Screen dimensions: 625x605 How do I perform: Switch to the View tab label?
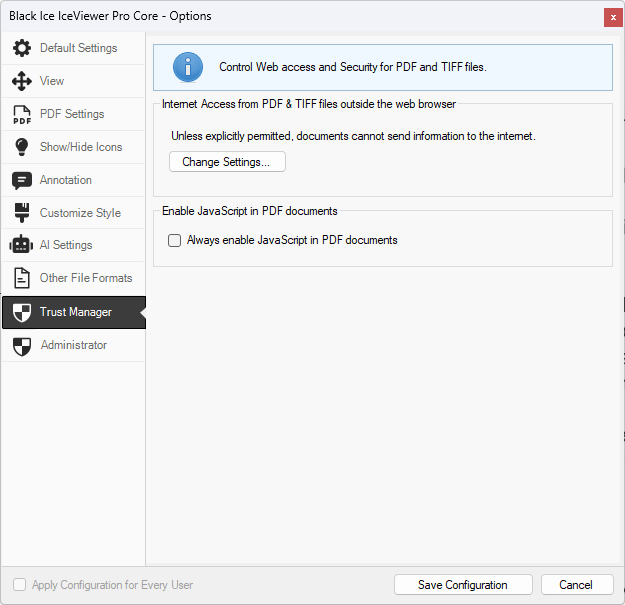click(x=52, y=81)
